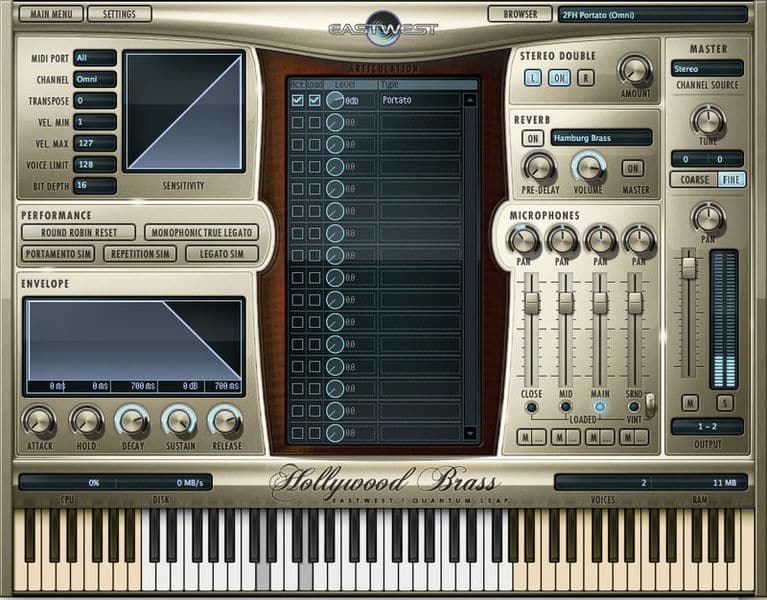Open the Stereo channel source dropdown
The height and width of the screenshot is (600, 767).
[707, 69]
